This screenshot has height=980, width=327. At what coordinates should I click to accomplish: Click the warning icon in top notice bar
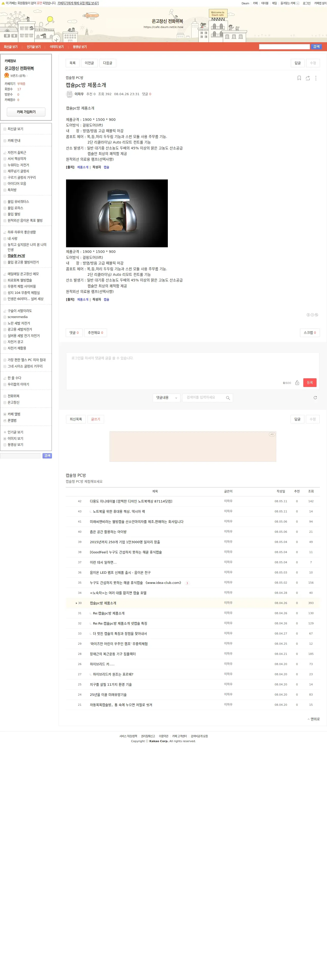(x=3, y=3)
